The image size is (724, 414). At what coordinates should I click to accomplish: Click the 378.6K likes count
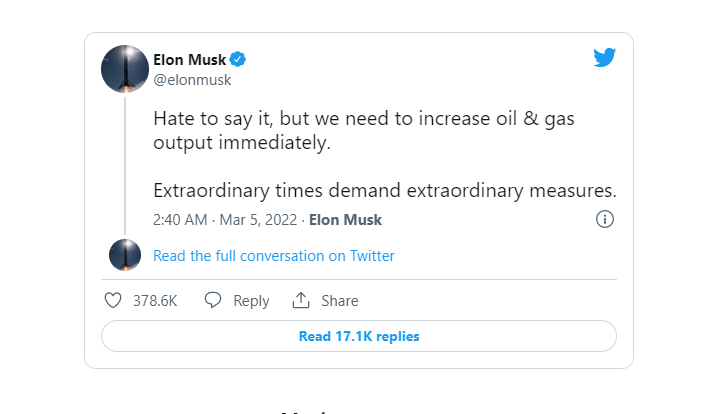(x=155, y=300)
